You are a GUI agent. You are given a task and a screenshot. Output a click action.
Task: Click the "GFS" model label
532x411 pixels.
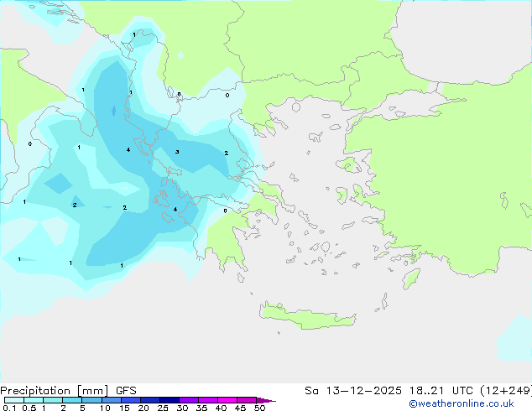click(x=126, y=391)
